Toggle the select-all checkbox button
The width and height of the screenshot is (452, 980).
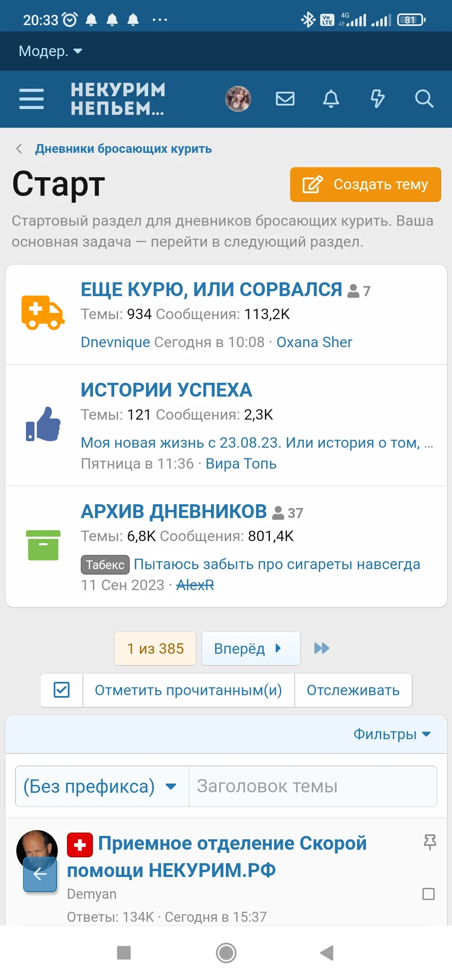(x=62, y=690)
